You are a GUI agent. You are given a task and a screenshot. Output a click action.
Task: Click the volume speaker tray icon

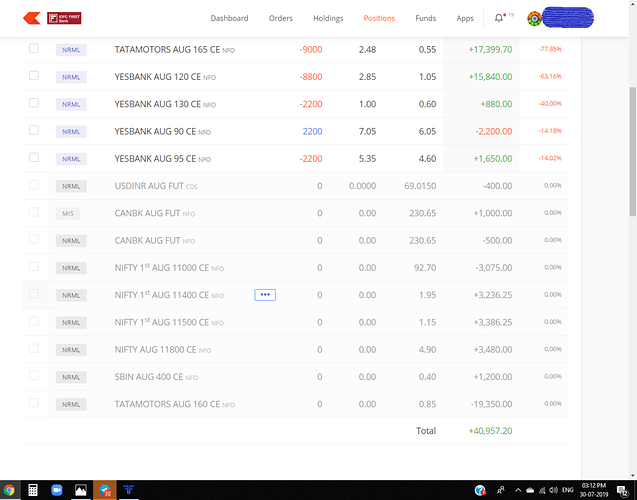tap(553, 490)
